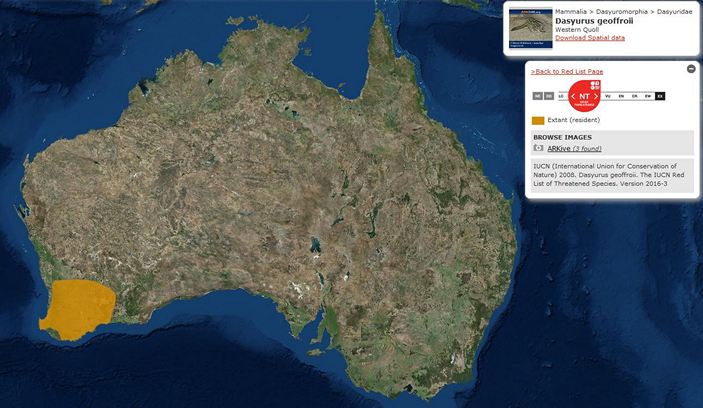
Task: Select the VU category box
Action: click(x=608, y=96)
